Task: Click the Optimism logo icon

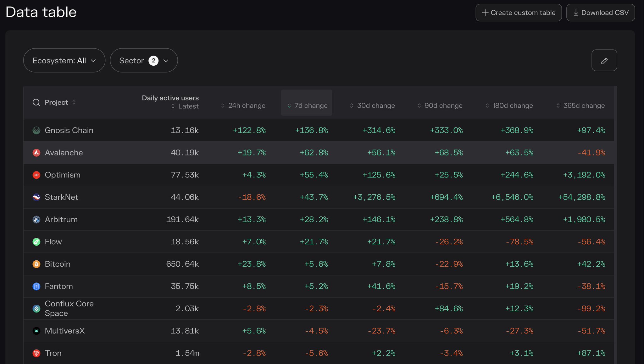Action: pyautogui.click(x=36, y=175)
